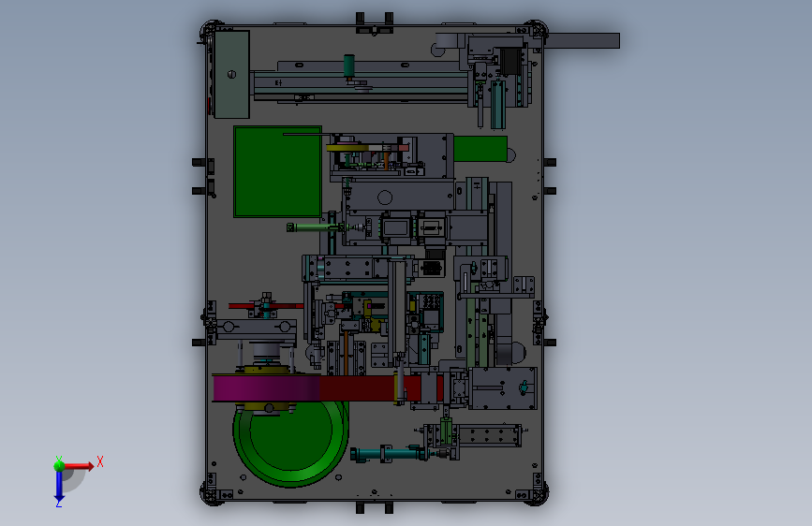
Task: Click the green Y axis ball of the triad
Action: pyautogui.click(x=59, y=465)
